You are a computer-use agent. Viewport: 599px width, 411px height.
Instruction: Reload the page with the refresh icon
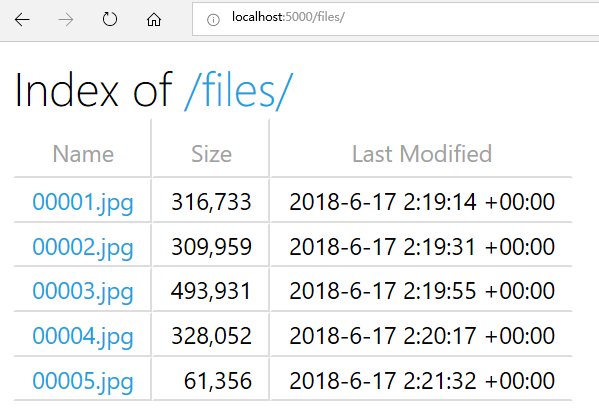pyautogui.click(x=110, y=19)
